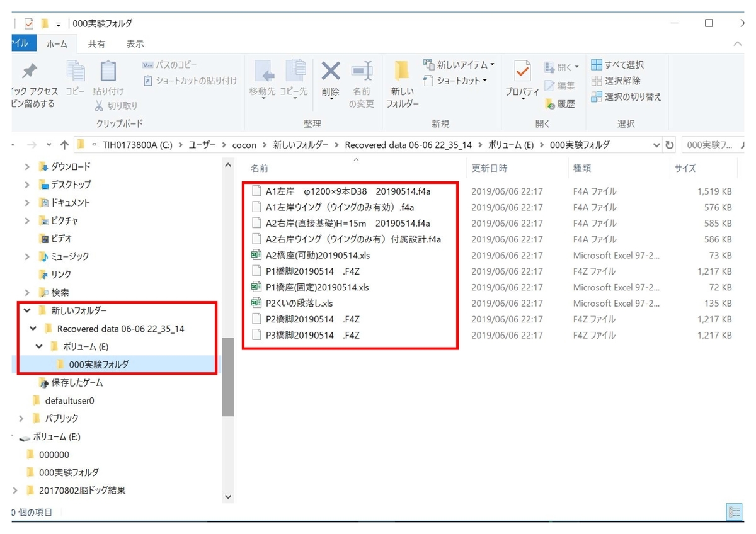Select file A1左岸ウイング（ウイングのみ有効）.f4a
Screen dimensions: 756x534
[340, 207]
